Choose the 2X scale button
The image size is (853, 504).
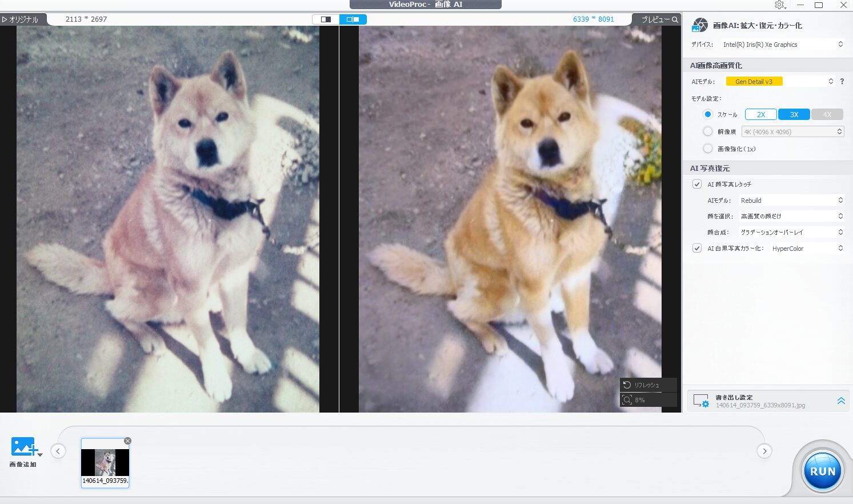(760, 114)
